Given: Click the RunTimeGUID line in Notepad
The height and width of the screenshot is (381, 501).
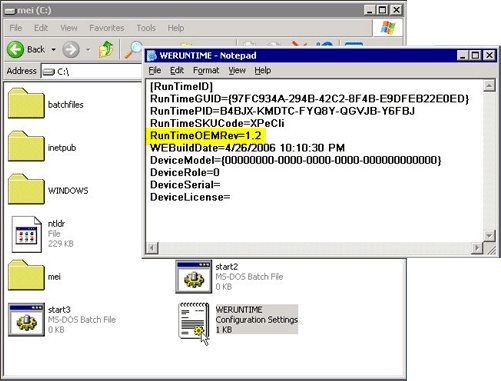Looking at the screenshot, I should (x=309, y=99).
